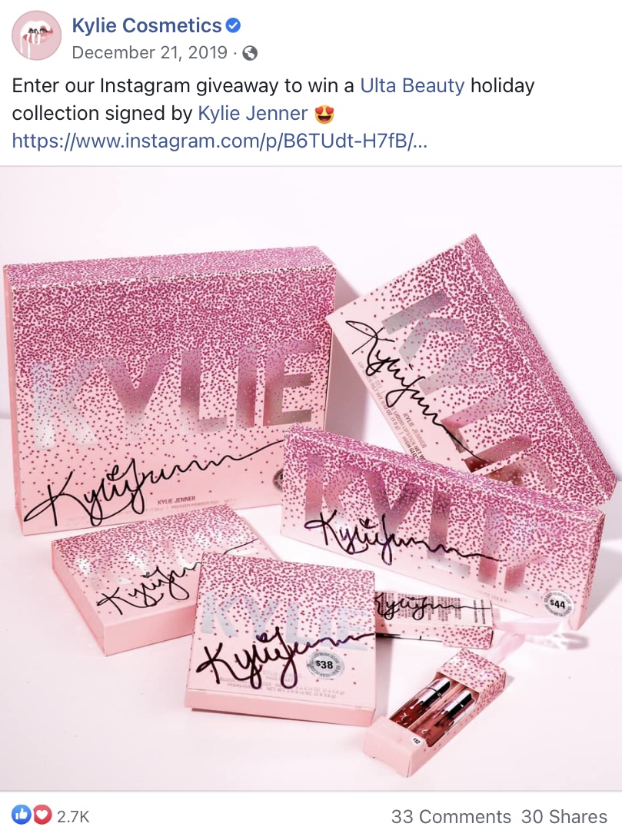Viewport: 622px width, 840px height.
Task: Show the 33 Comments
Action: (x=451, y=816)
